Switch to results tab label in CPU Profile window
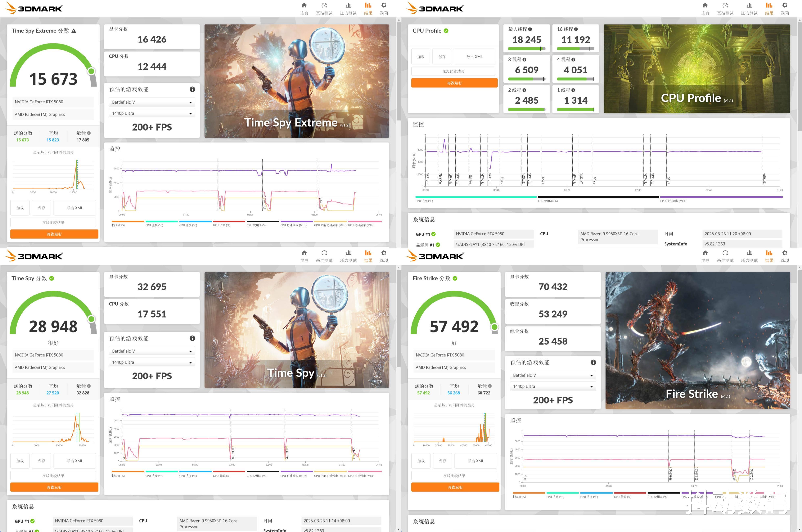The image size is (802, 532). pos(769,13)
